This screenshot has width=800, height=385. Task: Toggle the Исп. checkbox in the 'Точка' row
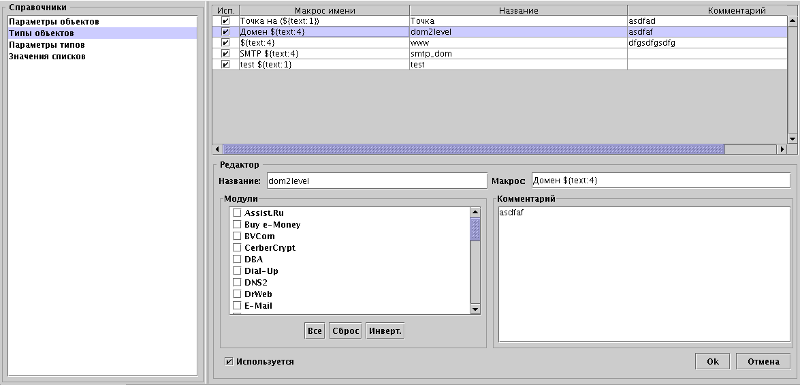click(x=226, y=21)
